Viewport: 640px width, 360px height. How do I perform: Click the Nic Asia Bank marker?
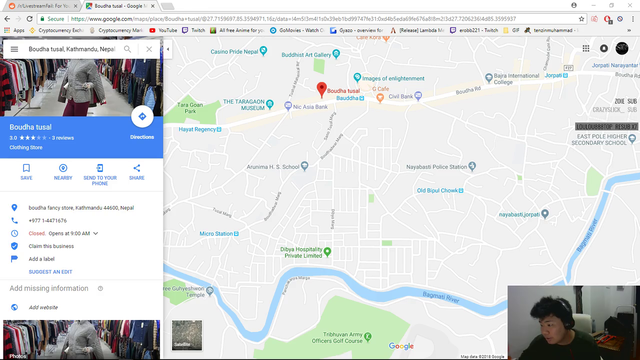(288, 106)
